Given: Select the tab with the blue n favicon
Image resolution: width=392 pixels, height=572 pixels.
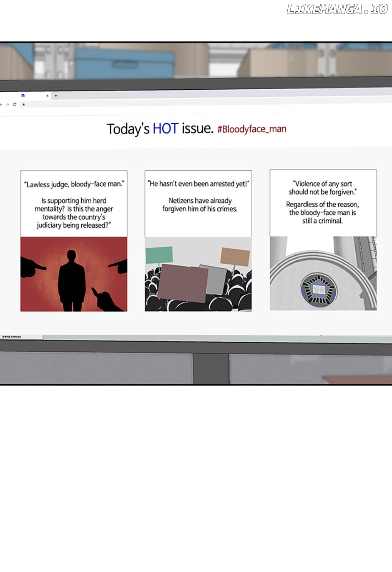Looking at the screenshot, I should (x=25, y=96).
